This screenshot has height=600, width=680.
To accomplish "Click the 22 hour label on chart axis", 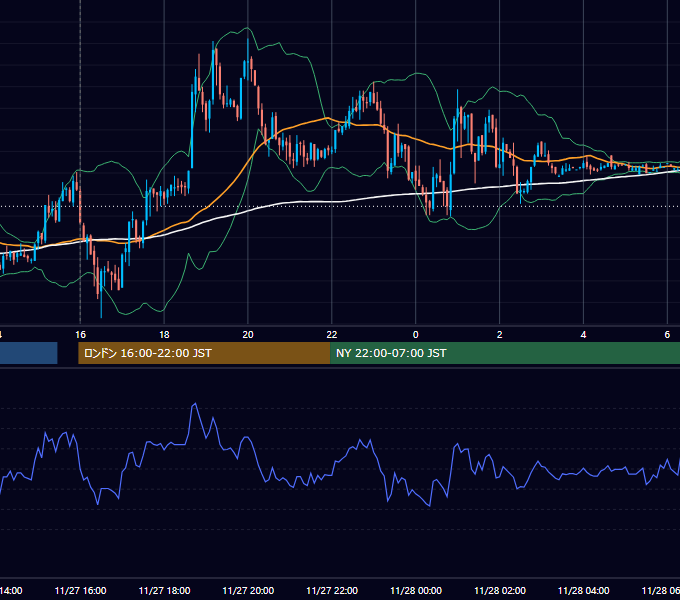I will [x=332, y=335].
